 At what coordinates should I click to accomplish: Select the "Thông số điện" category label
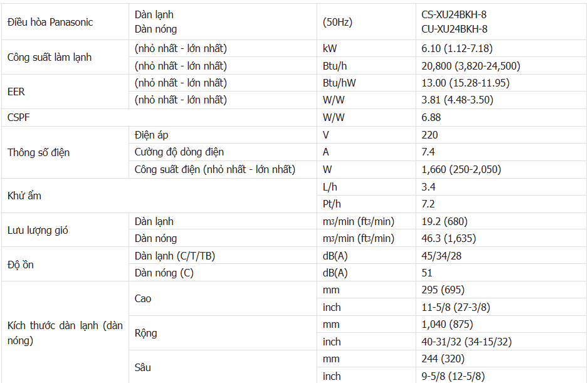pyautogui.click(x=39, y=152)
